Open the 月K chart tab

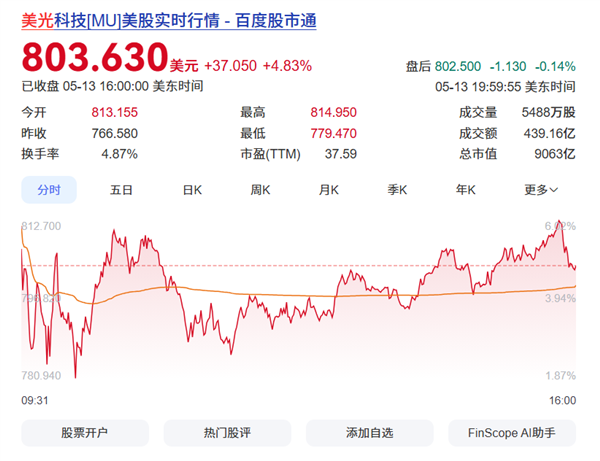[329, 190]
